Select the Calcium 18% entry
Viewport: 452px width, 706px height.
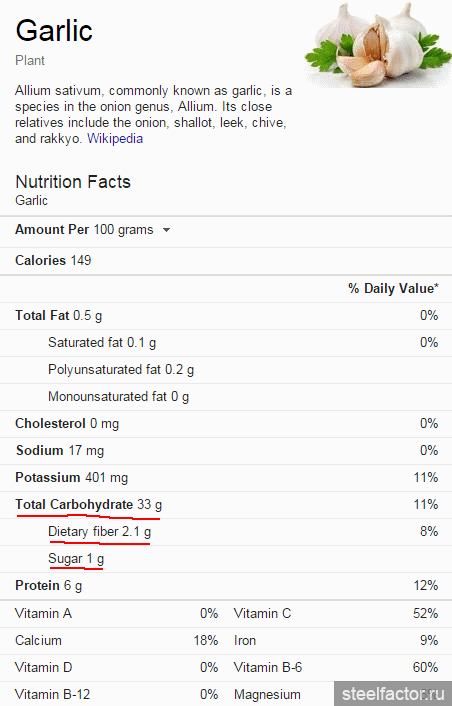(117, 640)
